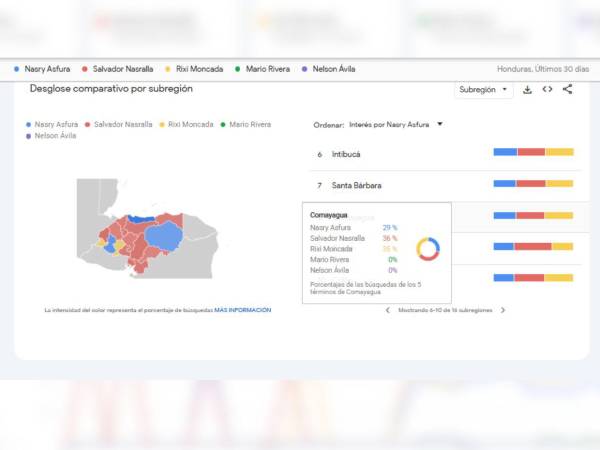This screenshot has height=450, width=600.
Task: Click the Comayagua donut chart in tooltip
Action: pyautogui.click(x=428, y=249)
